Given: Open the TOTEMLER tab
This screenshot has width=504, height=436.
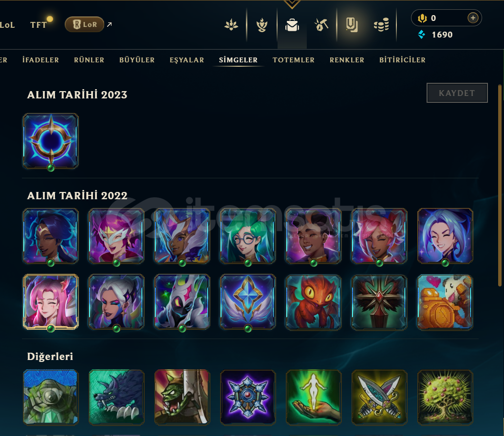Looking at the screenshot, I should click(x=294, y=60).
